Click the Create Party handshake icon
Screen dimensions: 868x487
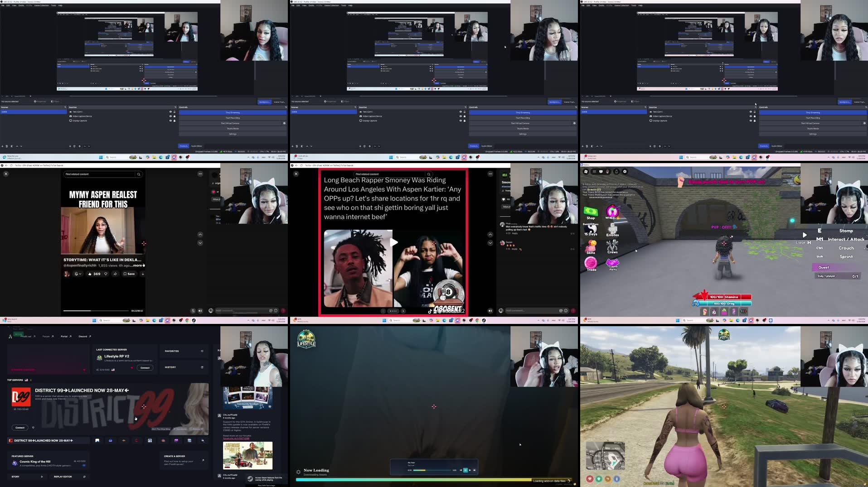pyautogui.click(x=613, y=265)
